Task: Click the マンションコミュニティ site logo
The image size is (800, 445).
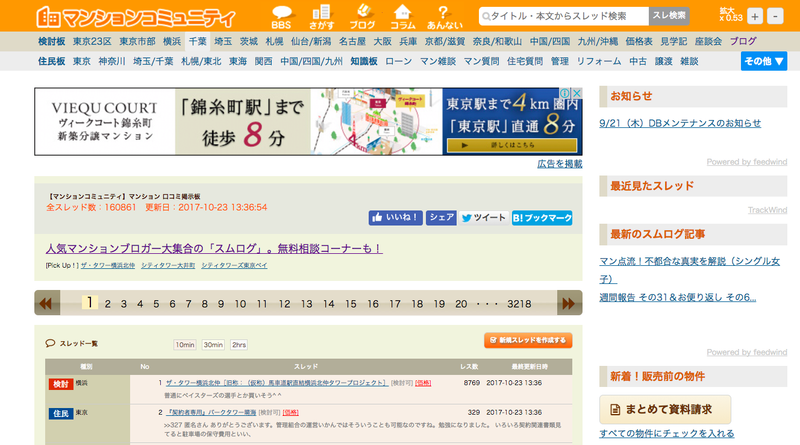Action: pos(135,17)
